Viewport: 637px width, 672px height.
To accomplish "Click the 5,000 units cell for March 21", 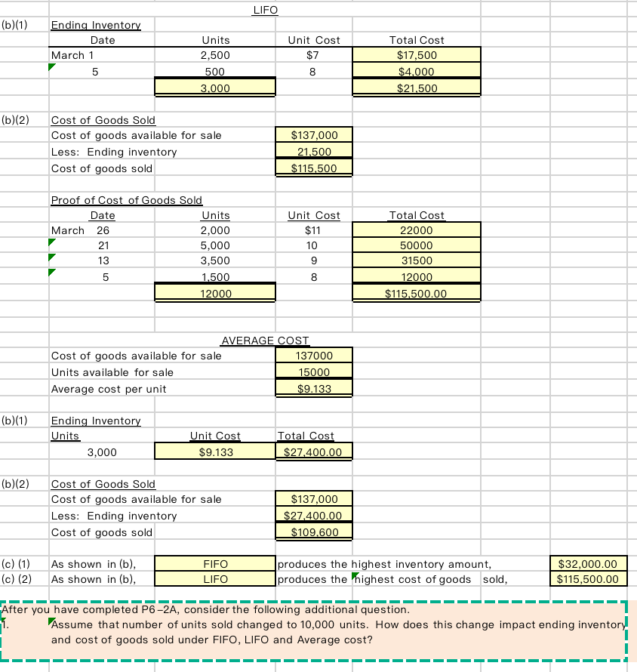I will 215,245.
